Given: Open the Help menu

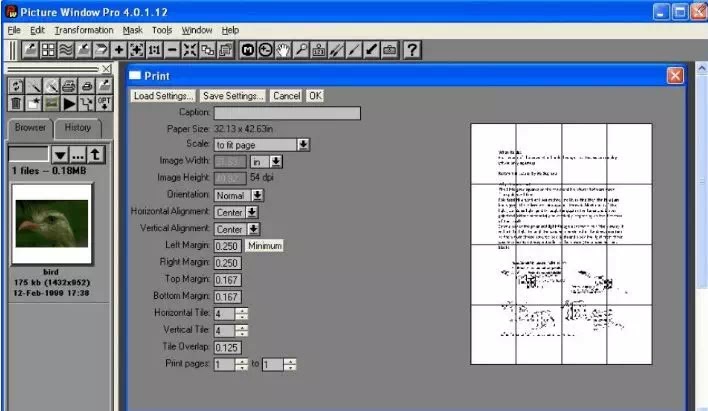Looking at the screenshot, I should [230, 30].
